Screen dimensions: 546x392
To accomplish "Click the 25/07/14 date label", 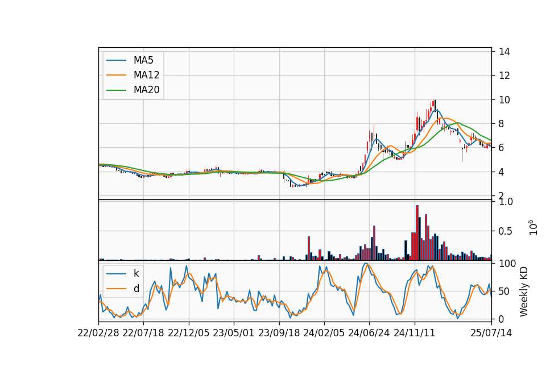I will click(491, 333).
